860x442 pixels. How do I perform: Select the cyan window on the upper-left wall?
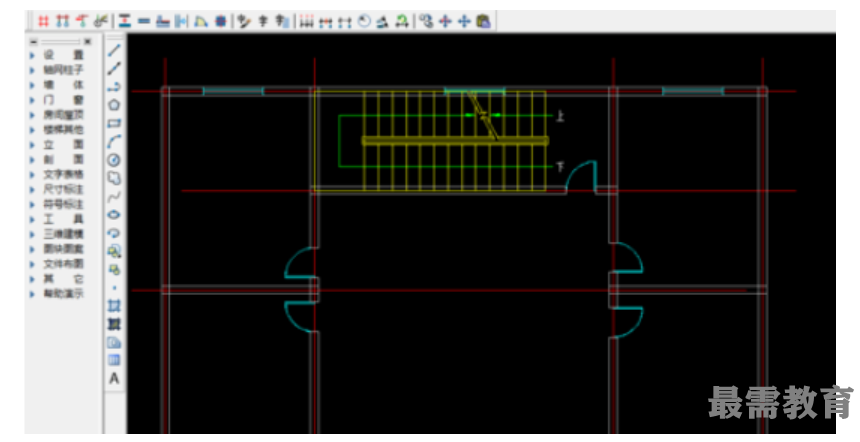tap(233, 91)
